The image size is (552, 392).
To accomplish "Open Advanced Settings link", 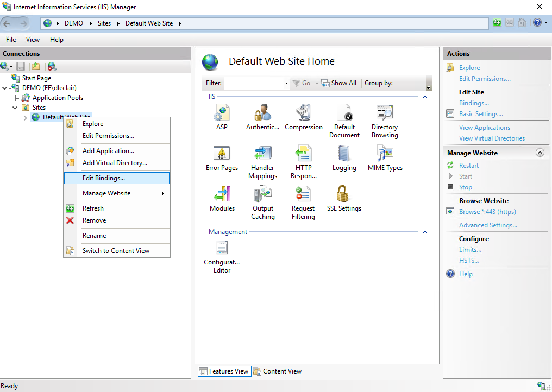I will pos(488,225).
